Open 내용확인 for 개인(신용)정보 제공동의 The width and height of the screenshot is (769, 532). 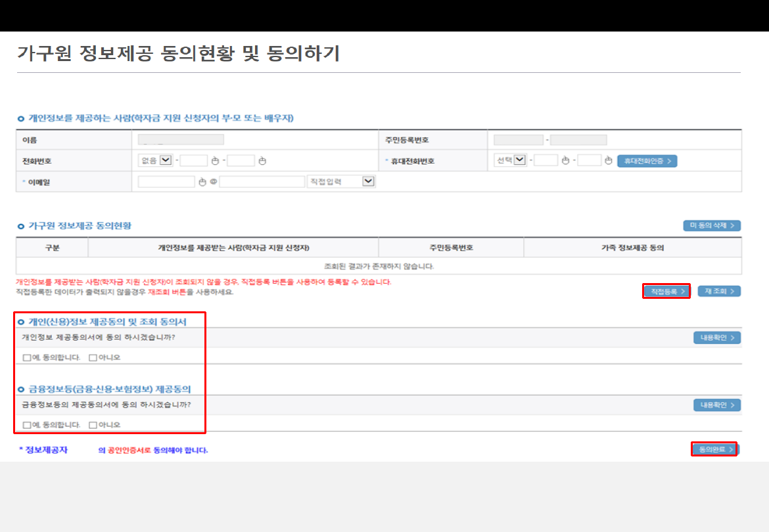pyautogui.click(x=716, y=338)
